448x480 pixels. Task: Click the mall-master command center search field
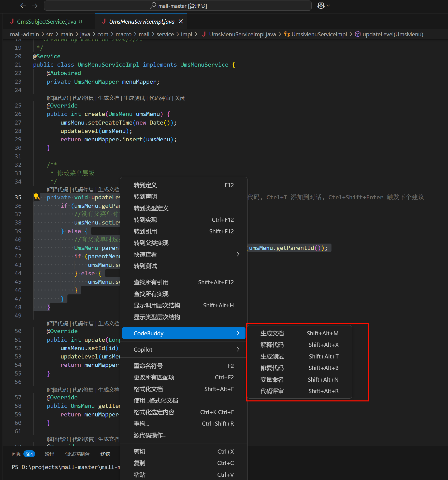coord(182,6)
